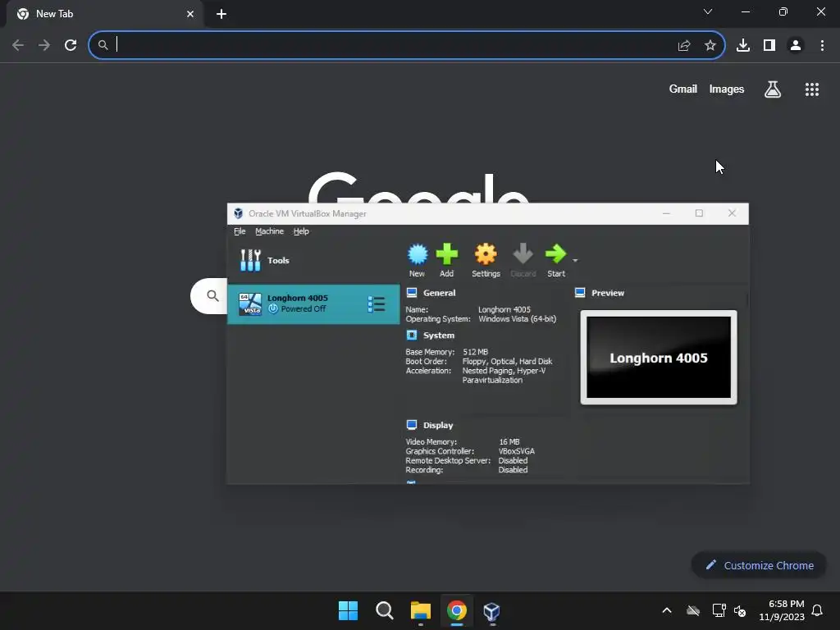Open a new tab with the plus button

point(221,14)
